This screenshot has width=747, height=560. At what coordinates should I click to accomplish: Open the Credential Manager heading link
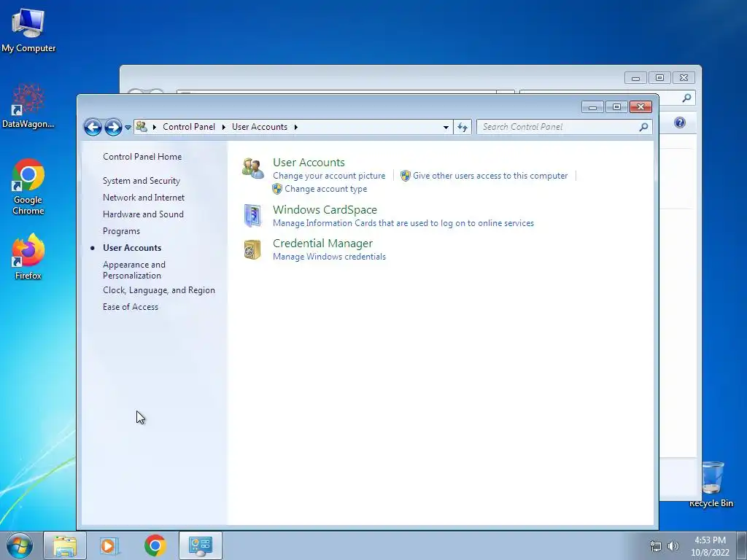coord(322,244)
